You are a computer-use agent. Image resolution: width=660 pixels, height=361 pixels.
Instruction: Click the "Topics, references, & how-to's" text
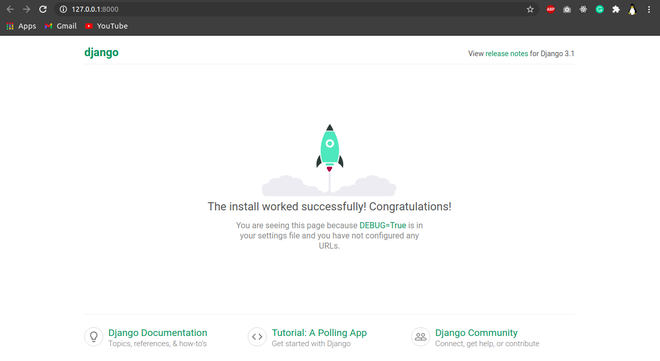(x=157, y=344)
